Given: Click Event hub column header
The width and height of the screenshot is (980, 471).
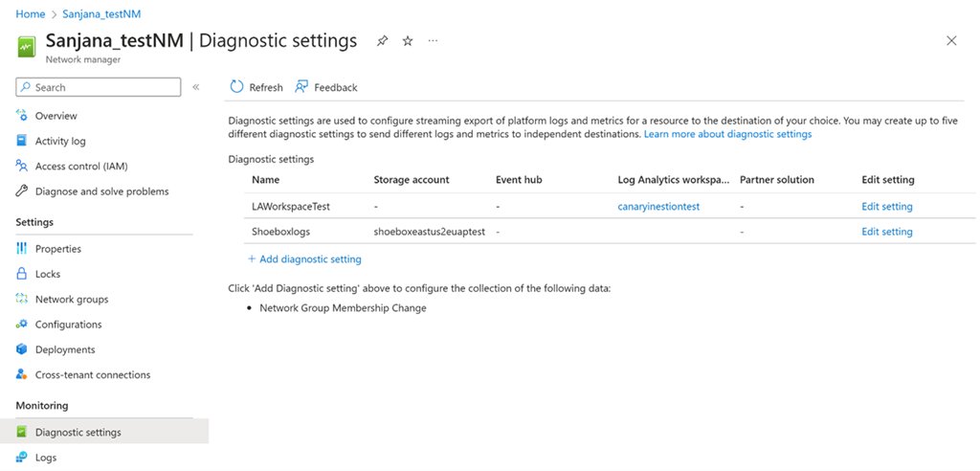Looking at the screenshot, I should pos(519,180).
